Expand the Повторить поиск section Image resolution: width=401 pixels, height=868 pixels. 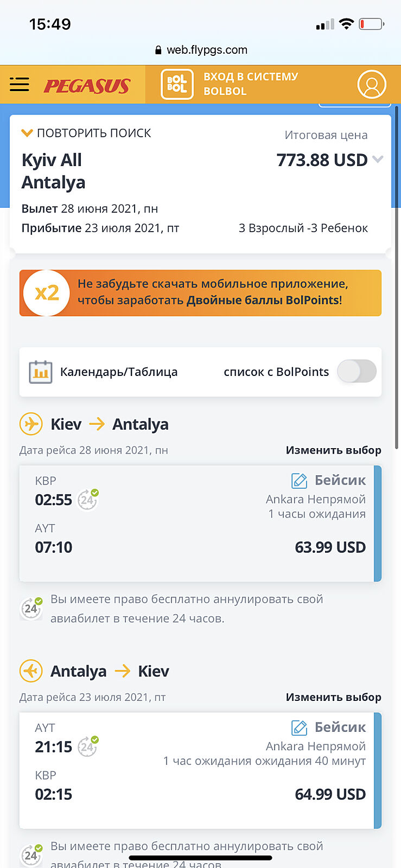pos(87,133)
